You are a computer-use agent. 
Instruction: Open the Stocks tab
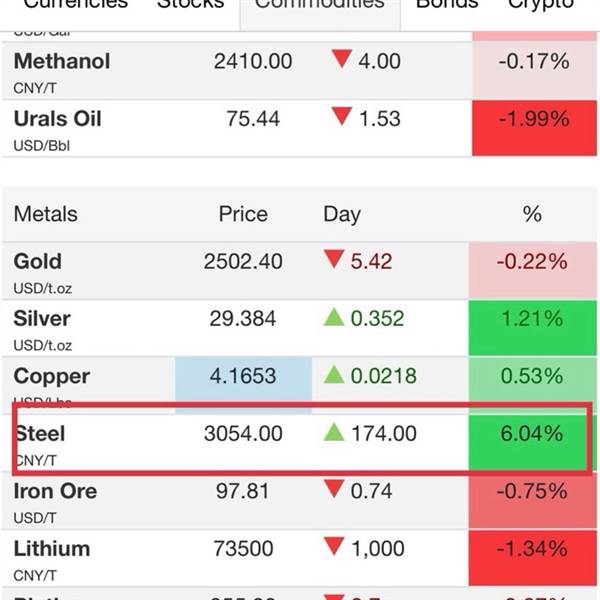191,4
